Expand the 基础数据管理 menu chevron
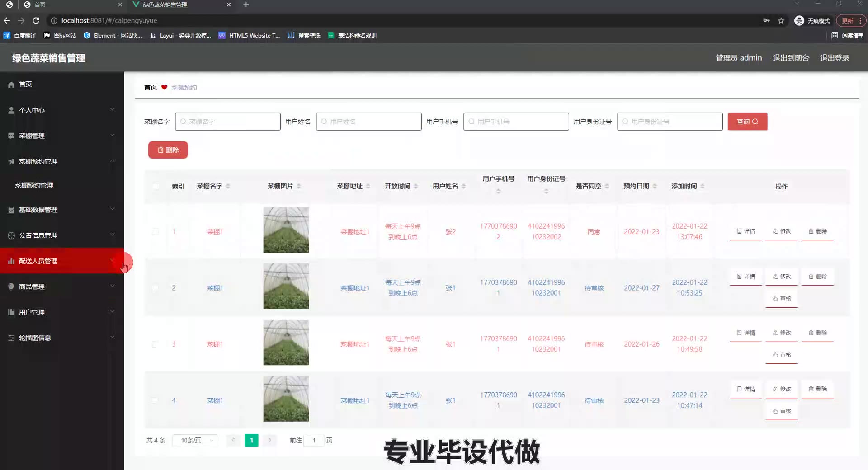Viewport: 868px width, 470px height. pyautogui.click(x=112, y=209)
